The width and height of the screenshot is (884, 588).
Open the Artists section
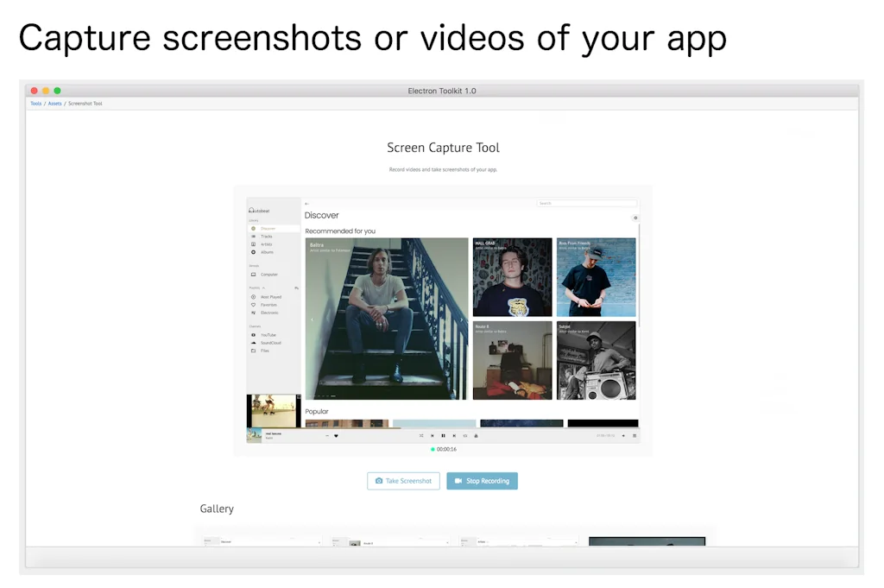click(x=266, y=243)
